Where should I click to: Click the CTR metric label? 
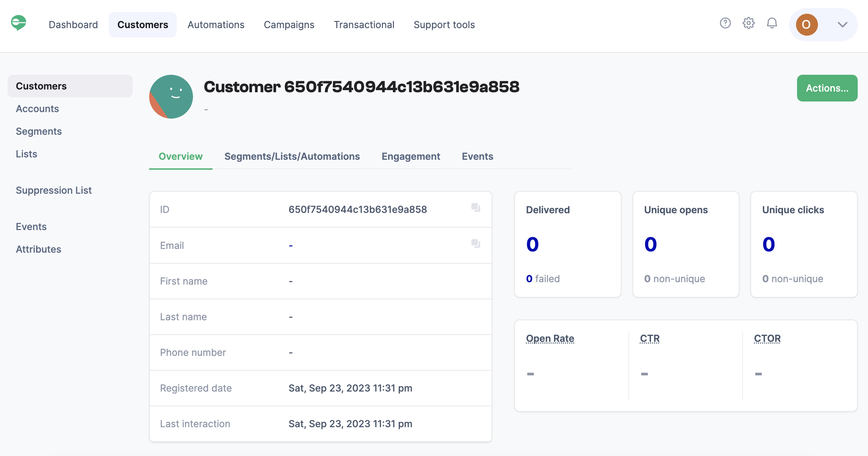pos(650,338)
